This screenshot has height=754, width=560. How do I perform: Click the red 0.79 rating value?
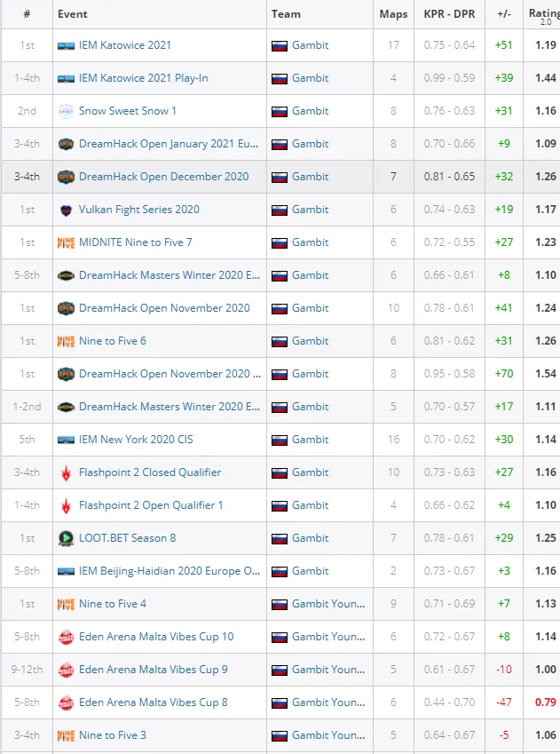pyautogui.click(x=546, y=702)
